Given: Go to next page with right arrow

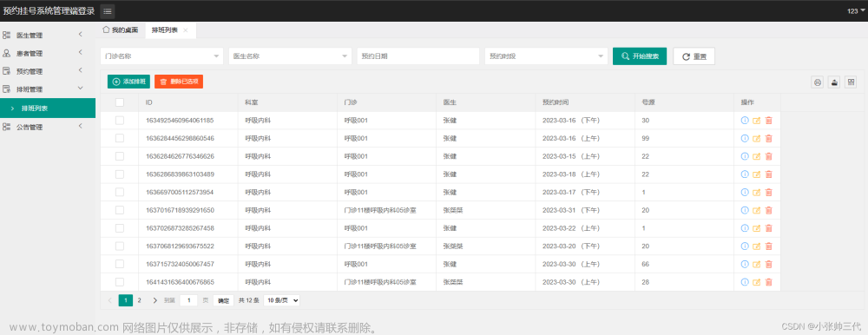Looking at the screenshot, I should [155, 300].
